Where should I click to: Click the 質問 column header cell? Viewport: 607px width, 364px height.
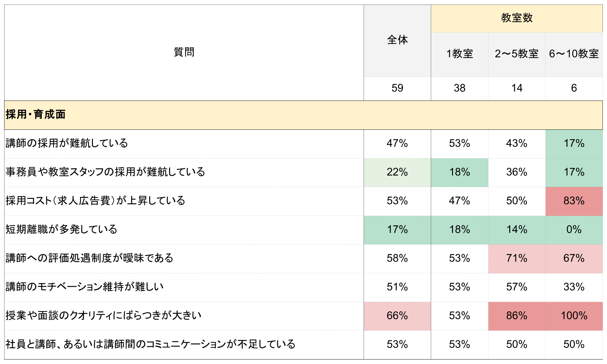(184, 52)
